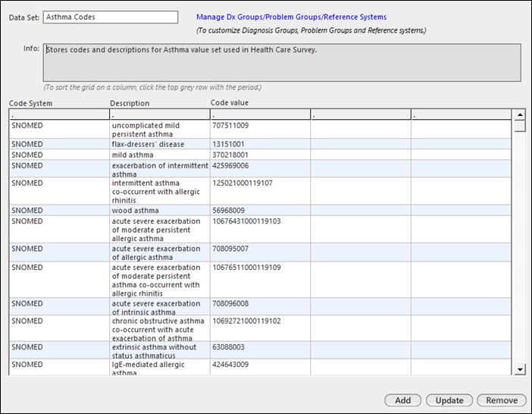Select 'acute severe exacerbation of moderate persistent allergic asthma'
The width and height of the screenshot is (532, 414).
160,230
